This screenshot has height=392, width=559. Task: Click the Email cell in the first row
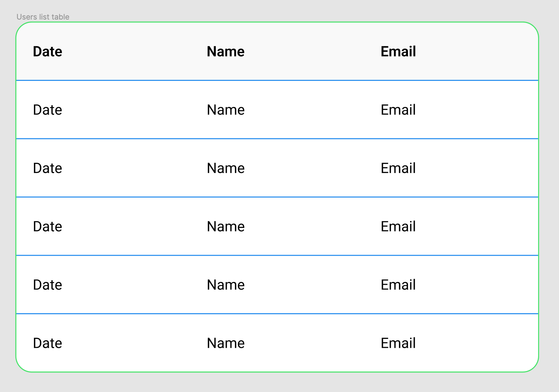[398, 110]
